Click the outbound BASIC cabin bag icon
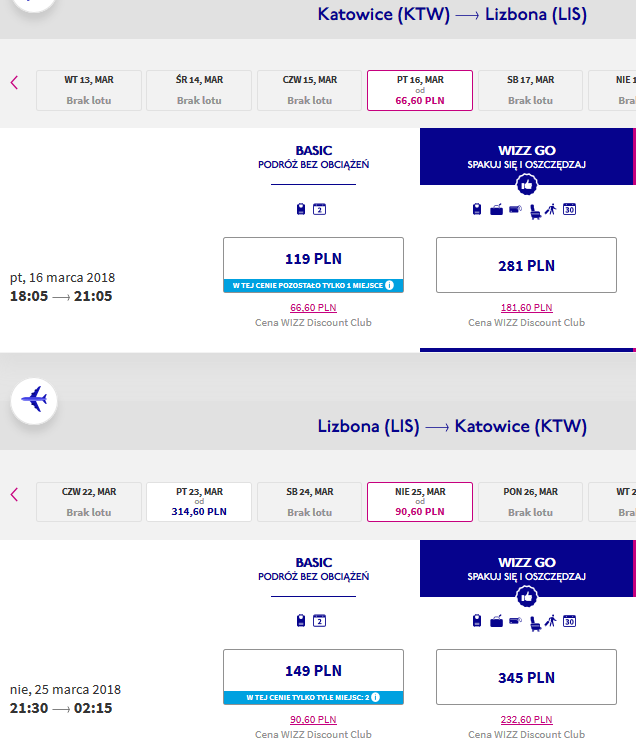Image resolution: width=636 pixels, height=747 pixels. pos(301,209)
